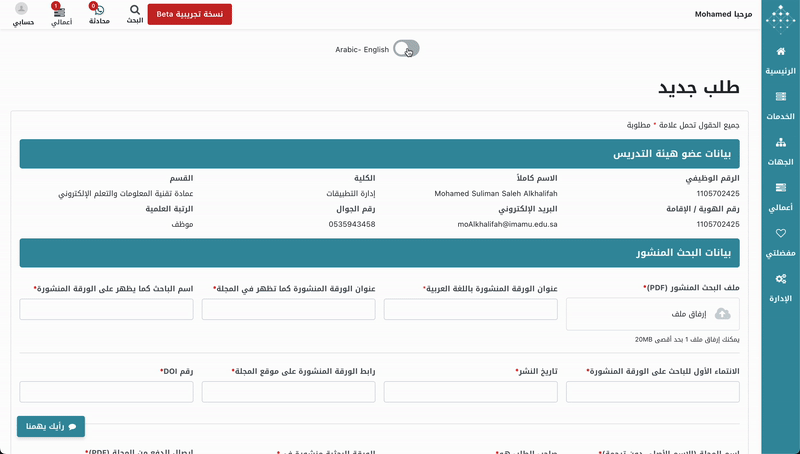Click the DOI number input field
The image size is (800, 454).
tap(106, 392)
